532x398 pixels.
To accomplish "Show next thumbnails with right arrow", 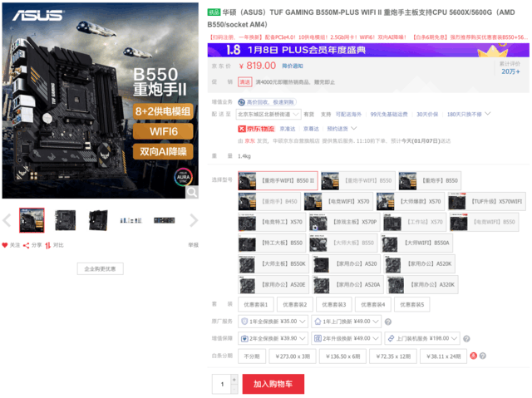I will (x=194, y=220).
